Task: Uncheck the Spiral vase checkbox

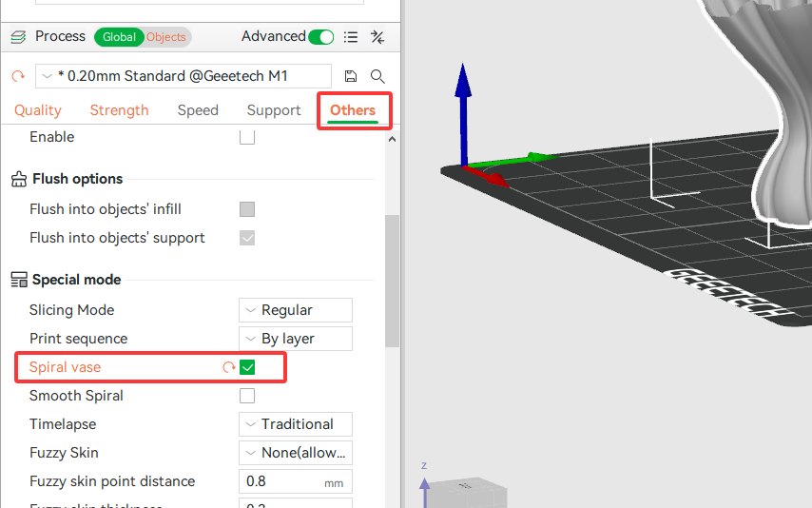Action: coord(247,367)
